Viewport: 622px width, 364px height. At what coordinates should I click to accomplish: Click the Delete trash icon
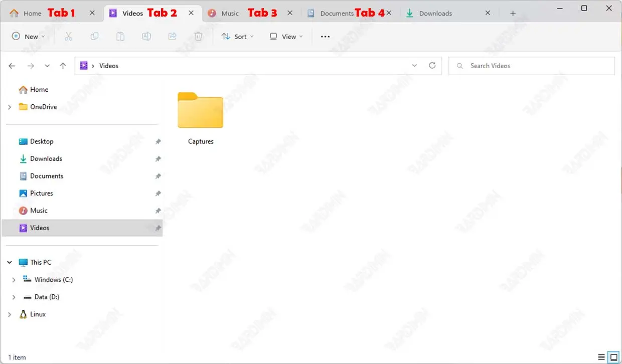[199, 36]
